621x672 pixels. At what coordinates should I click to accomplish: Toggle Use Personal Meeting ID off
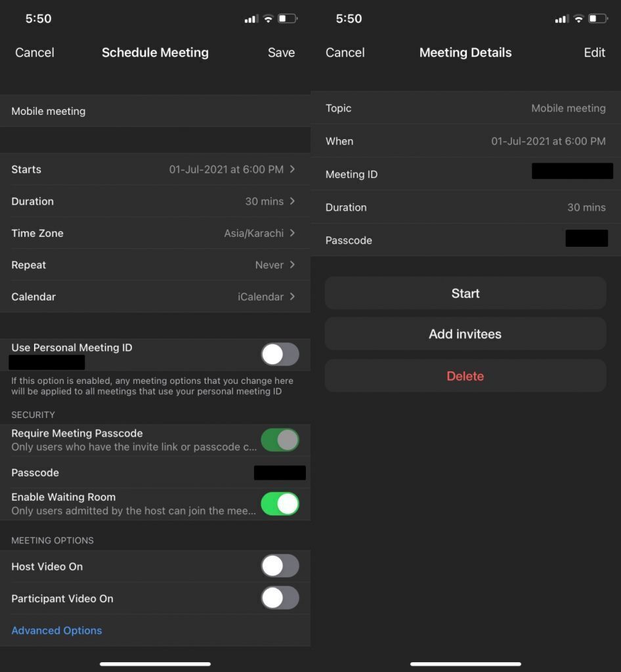point(280,354)
